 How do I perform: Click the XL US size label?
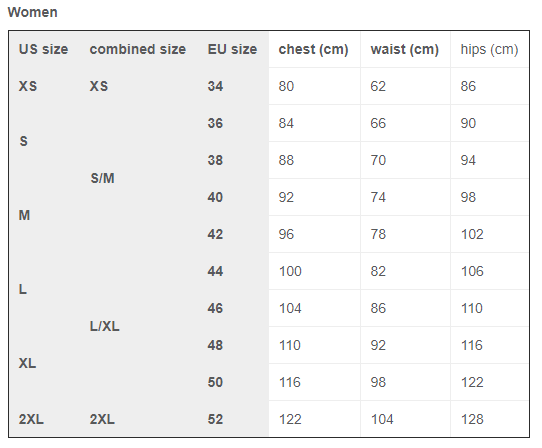(x=27, y=363)
